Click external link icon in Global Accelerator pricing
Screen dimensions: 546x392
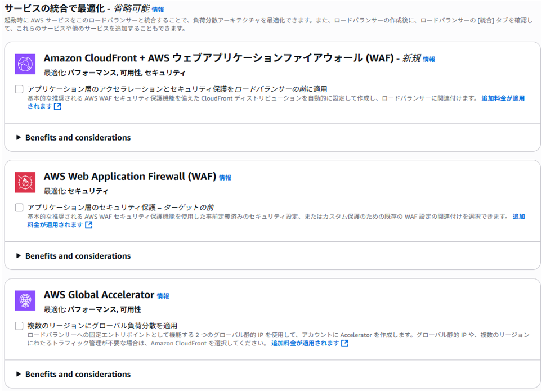[344, 343]
